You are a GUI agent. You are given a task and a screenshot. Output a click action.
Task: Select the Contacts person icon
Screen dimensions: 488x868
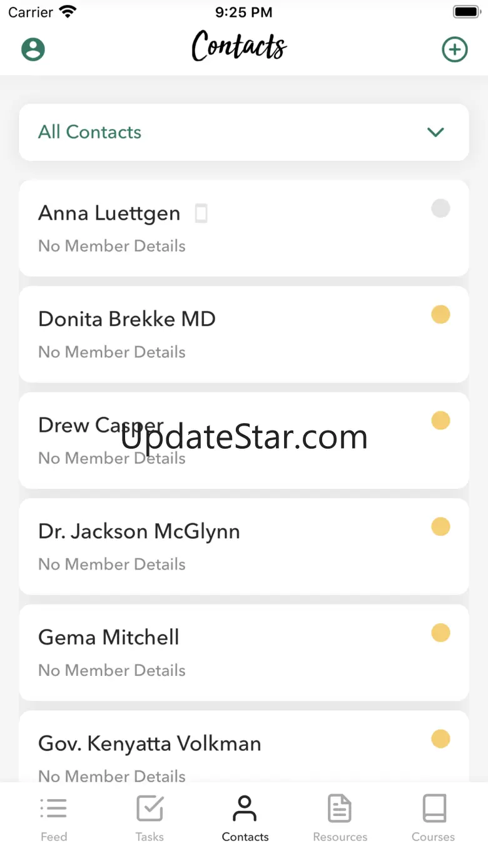[245, 808]
